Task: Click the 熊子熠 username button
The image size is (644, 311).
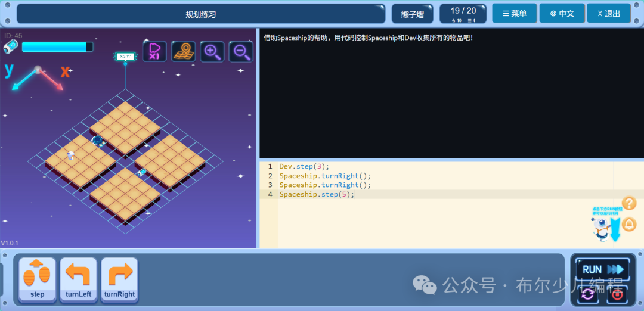Action: coord(413,14)
